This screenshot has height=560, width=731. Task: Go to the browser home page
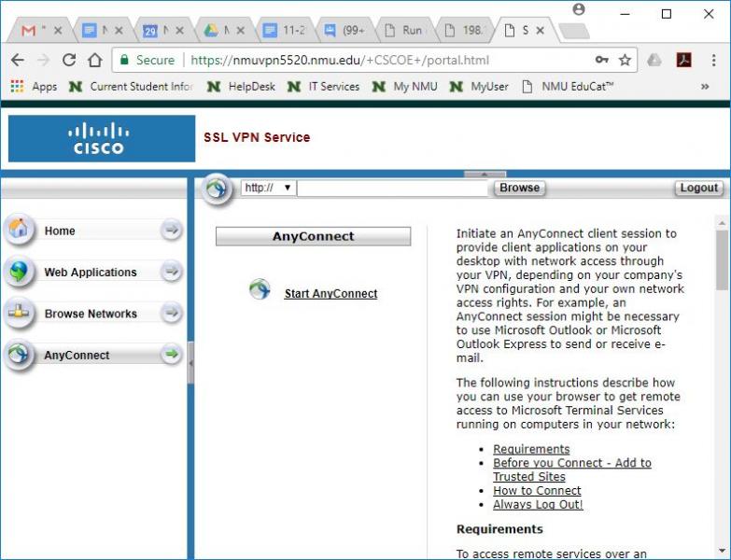coord(95,60)
